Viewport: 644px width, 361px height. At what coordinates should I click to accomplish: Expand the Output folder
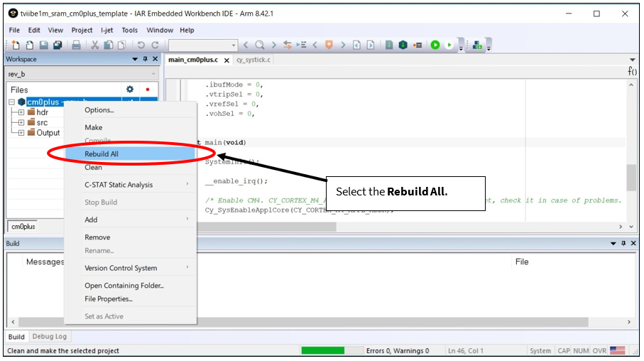pos(21,132)
